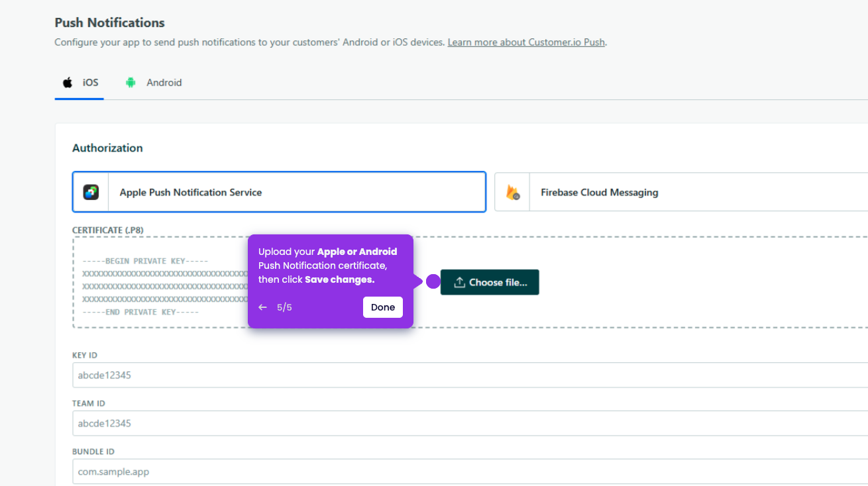The height and width of the screenshot is (486, 868).
Task: Click the Key ID input field
Action: [470, 375]
